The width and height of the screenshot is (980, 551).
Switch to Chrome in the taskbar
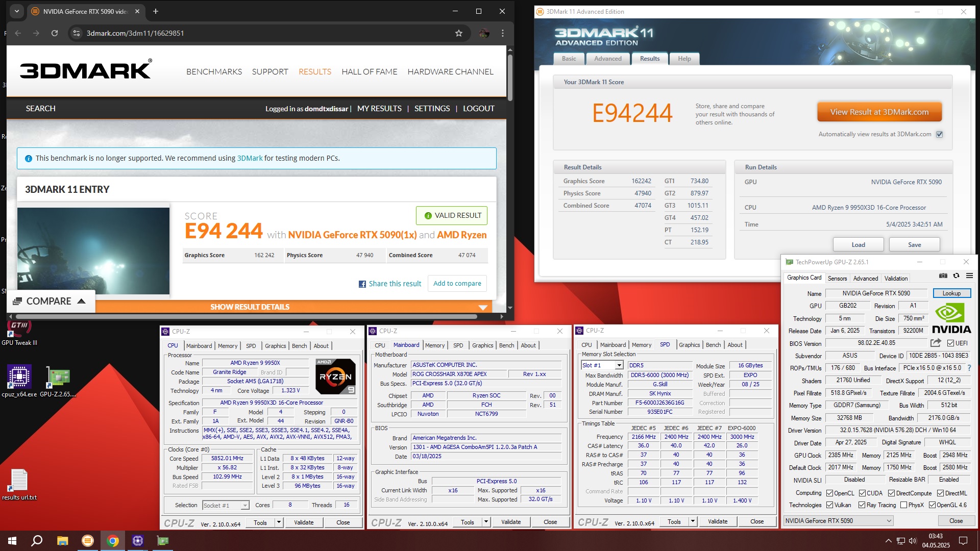coord(113,541)
